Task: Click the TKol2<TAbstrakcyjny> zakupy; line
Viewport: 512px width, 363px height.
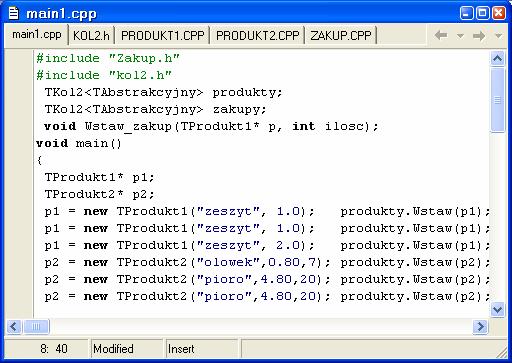Action: [155, 109]
